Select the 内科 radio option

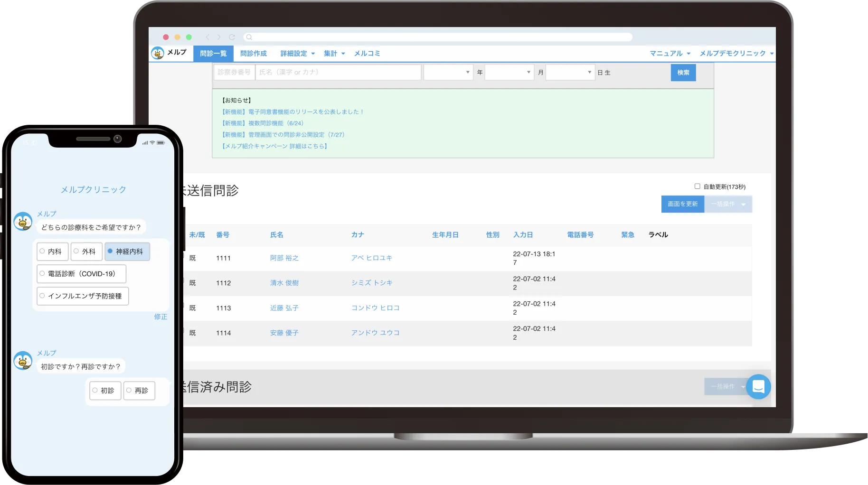point(52,252)
